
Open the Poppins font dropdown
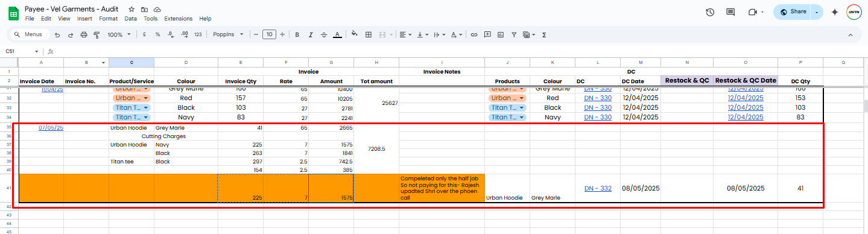pos(228,35)
